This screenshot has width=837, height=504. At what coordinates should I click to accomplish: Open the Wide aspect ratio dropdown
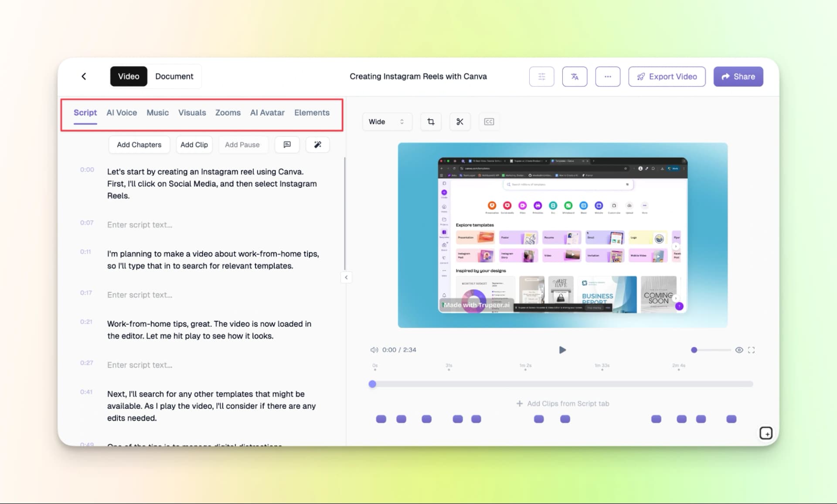tap(386, 122)
